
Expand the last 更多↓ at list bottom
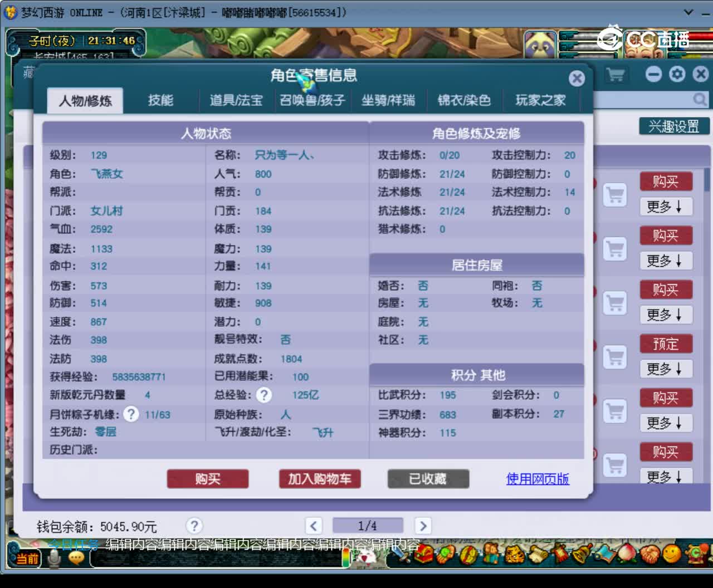665,476
